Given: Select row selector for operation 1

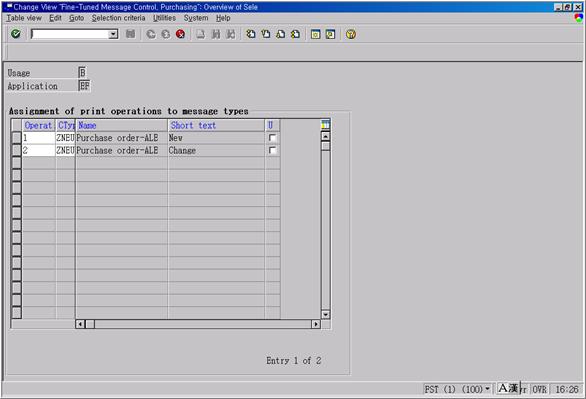Looking at the screenshot, I should tap(16, 138).
